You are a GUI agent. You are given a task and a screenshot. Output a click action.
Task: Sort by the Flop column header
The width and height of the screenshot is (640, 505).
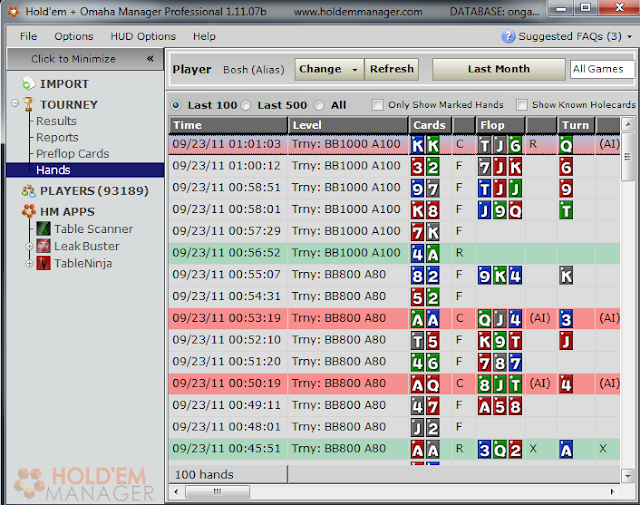click(500, 125)
